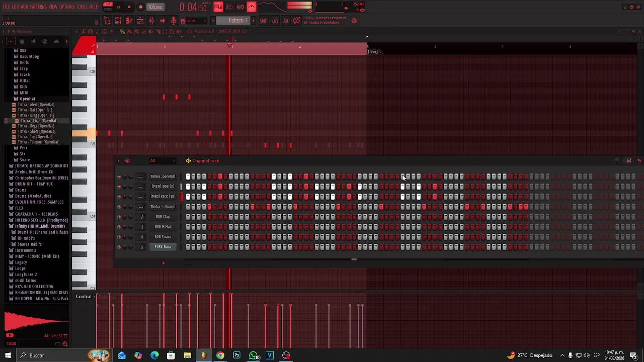Expand the Kick folder in browser

pos(23,86)
